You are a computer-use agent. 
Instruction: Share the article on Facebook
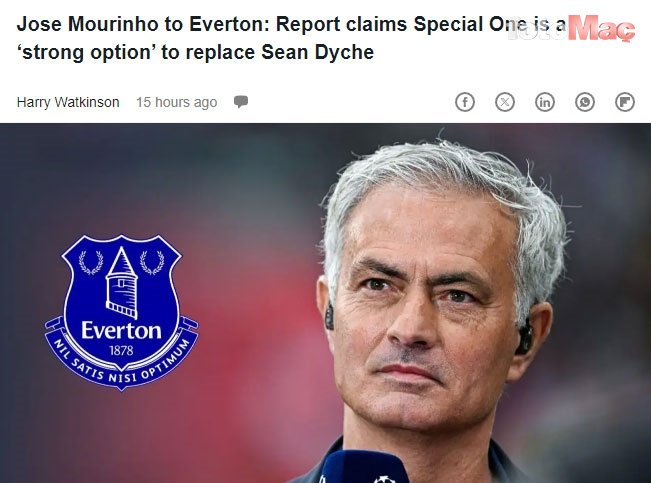tap(465, 102)
